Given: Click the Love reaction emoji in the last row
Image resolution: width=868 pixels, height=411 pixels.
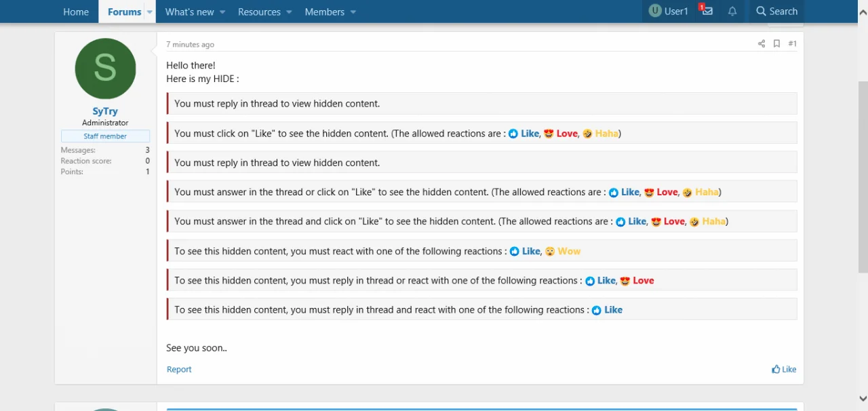Looking at the screenshot, I should 625,280.
